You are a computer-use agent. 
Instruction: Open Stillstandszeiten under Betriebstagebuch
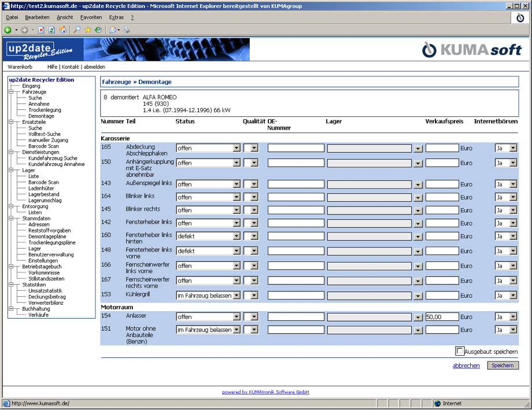click(46, 279)
